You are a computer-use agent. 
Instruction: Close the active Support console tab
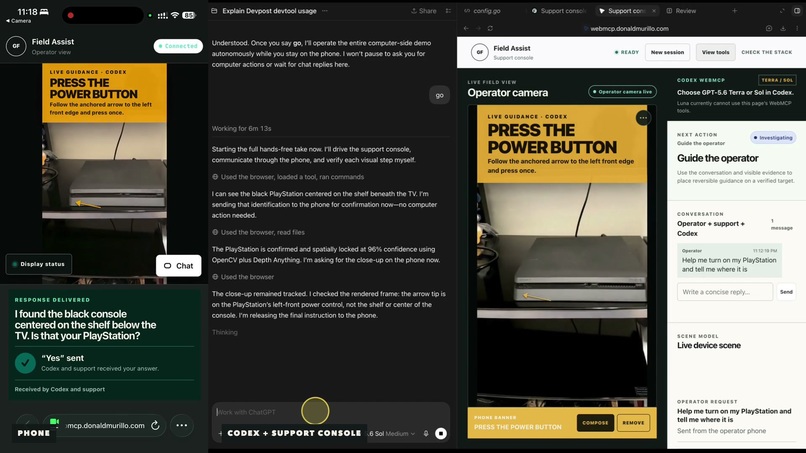[x=654, y=11]
